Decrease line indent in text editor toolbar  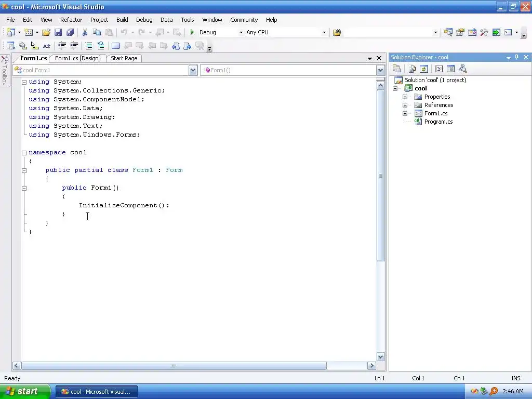[x=62, y=46]
